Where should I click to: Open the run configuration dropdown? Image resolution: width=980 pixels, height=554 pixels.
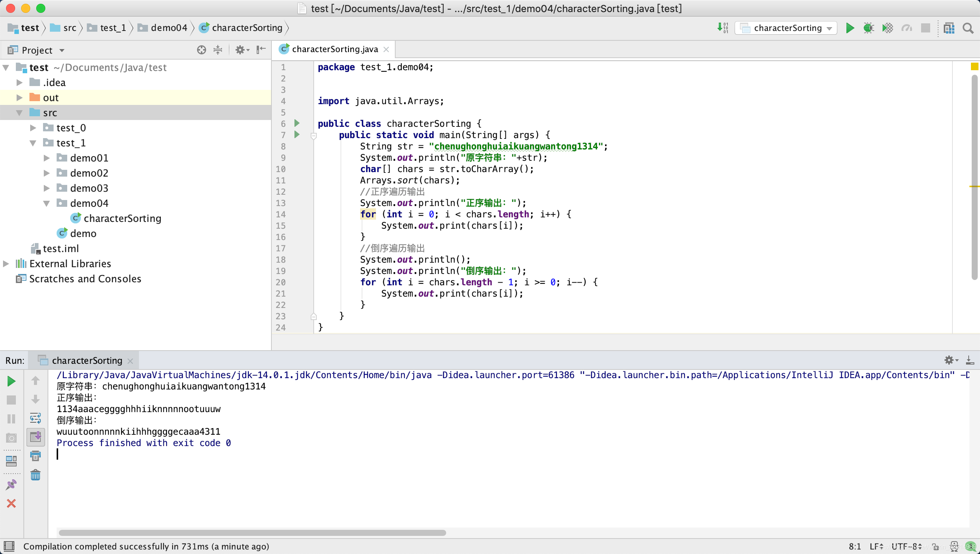point(786,28)
